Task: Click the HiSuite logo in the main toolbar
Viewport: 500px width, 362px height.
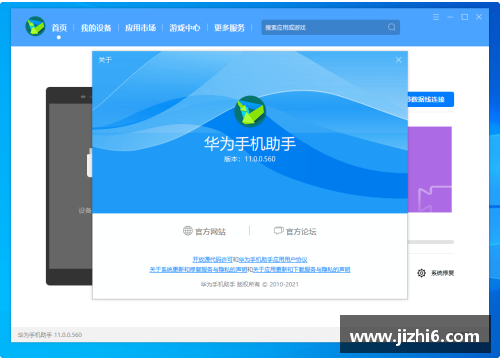Action: click(x=35, y=26)
